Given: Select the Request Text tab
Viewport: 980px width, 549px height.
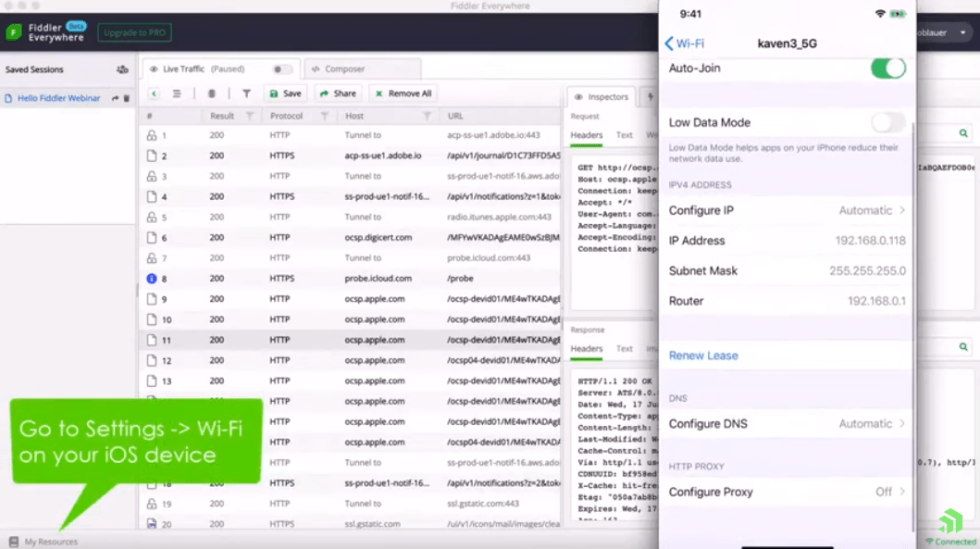Looking at the screenshot, I should [624, 135].
